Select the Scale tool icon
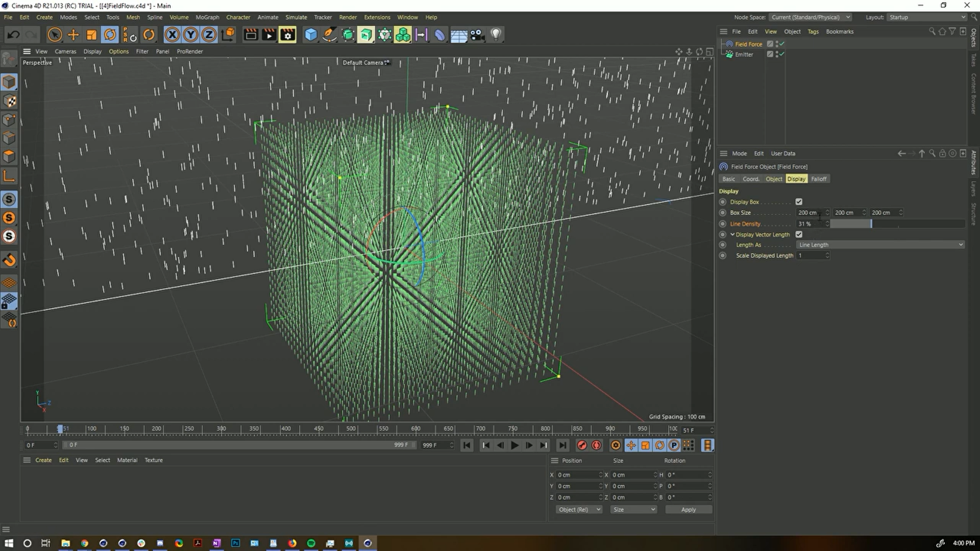 (91, 34)
